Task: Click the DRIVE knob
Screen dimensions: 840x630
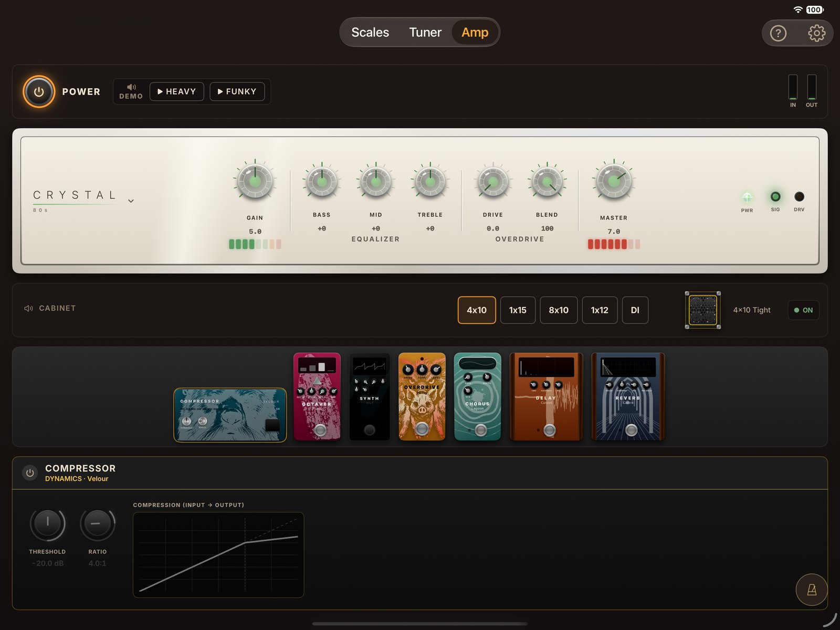Action: [493, 182]
